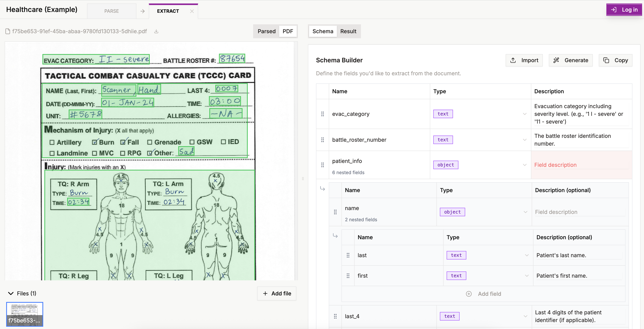Select the EXTRACT tab
This screenshot has height=329, width=644.
tap(168, 11)
